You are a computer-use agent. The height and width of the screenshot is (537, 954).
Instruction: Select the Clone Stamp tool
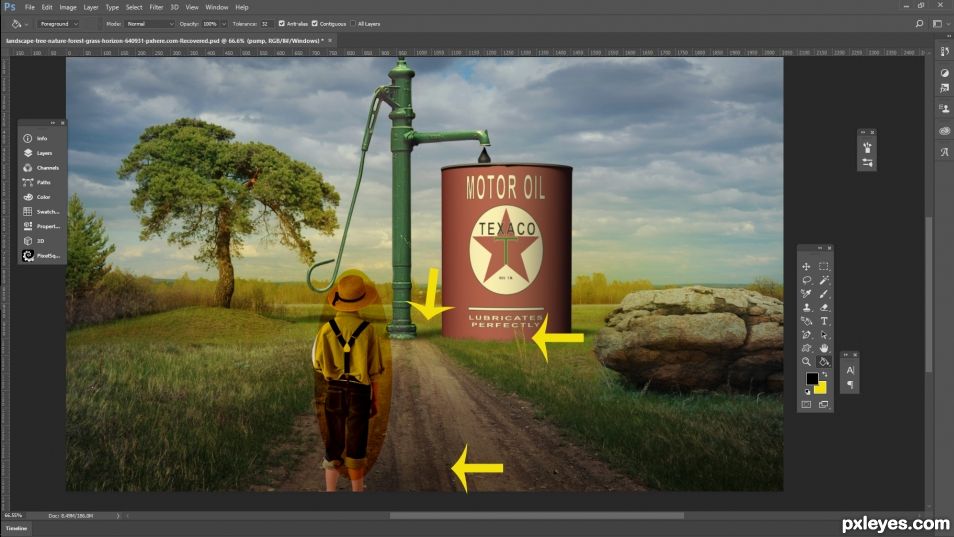pos(806,308)
